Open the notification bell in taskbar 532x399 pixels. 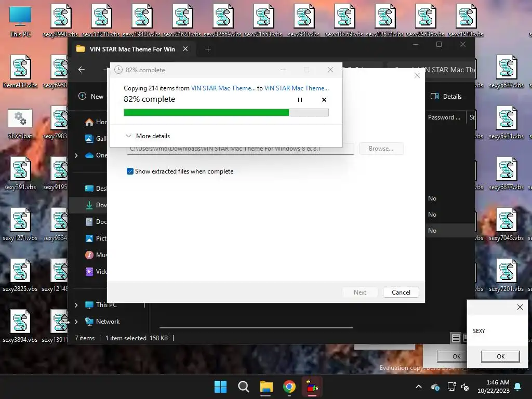click(x=518, y=387)
